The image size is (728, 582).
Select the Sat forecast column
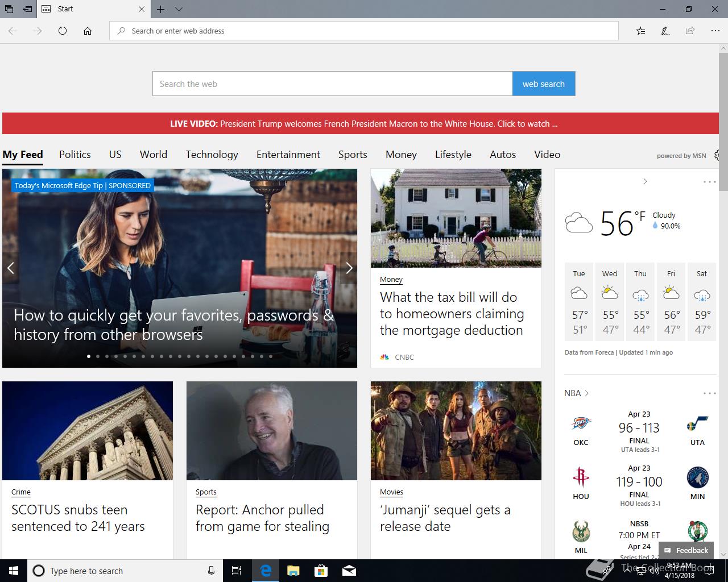pyautogui.click(x=702, y=302)
